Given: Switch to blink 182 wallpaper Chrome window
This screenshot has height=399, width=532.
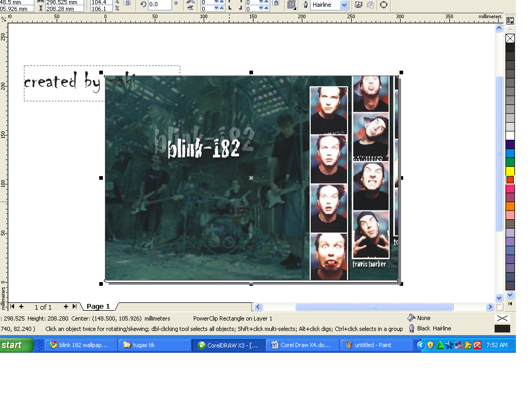Looking at the screenshot, I should pyautogui.click(x=82, y=345).
